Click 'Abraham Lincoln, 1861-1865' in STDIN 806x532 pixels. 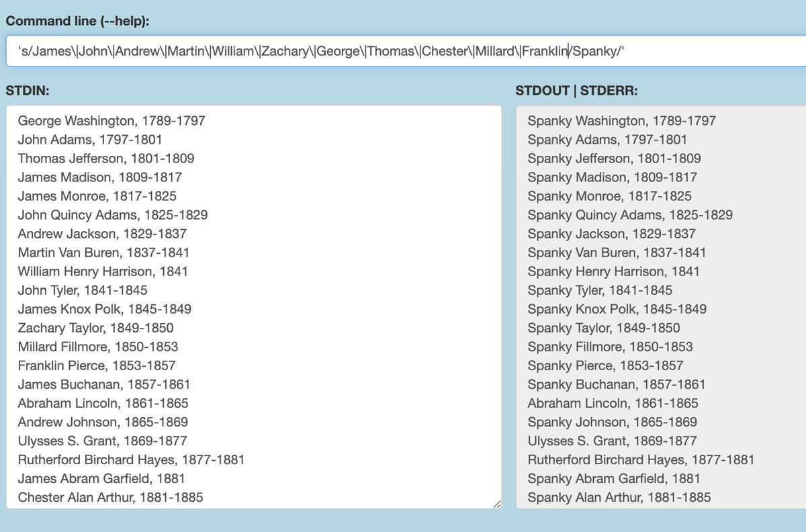[103, 403]
